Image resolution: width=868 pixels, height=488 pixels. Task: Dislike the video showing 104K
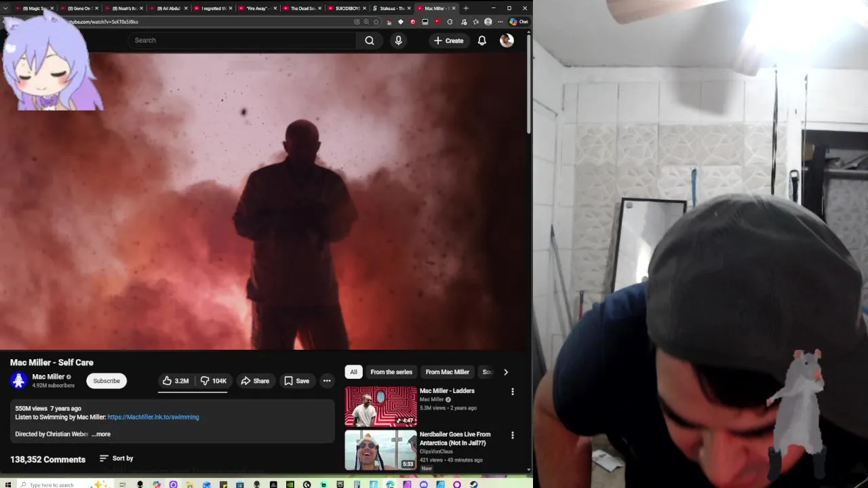coord(213,381)
